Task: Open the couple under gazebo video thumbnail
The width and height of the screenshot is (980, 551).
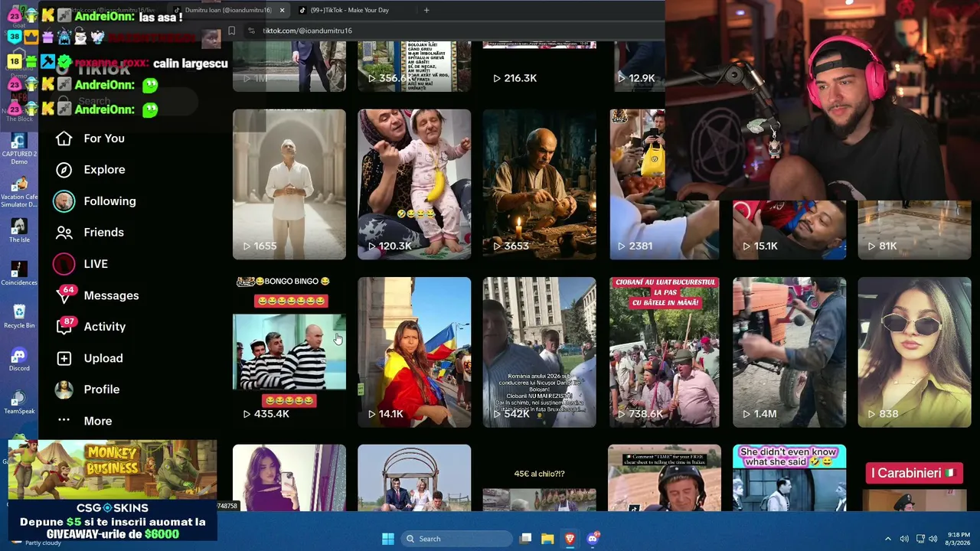Action: pos(414,478)
